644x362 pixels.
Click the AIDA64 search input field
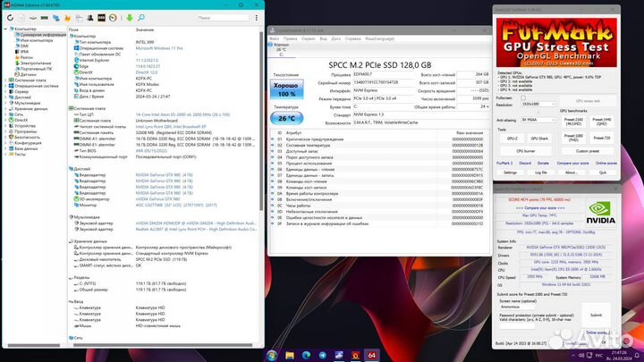point(223,18)
